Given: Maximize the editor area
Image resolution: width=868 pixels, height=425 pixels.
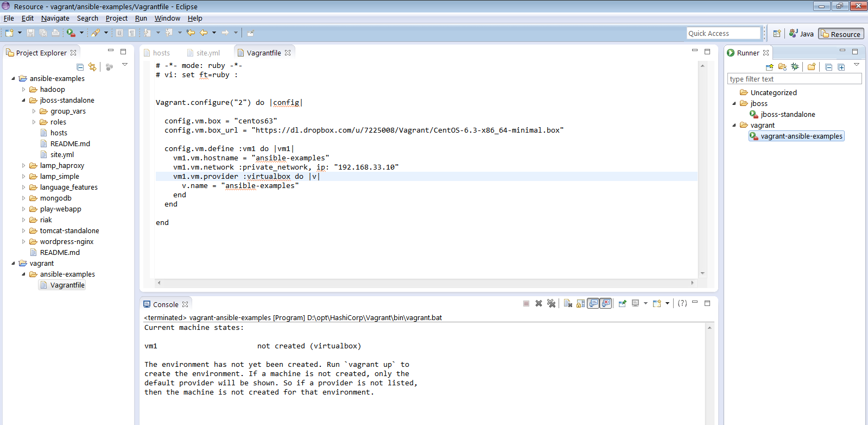Looking at the screenshot, I should pos(707,52).
